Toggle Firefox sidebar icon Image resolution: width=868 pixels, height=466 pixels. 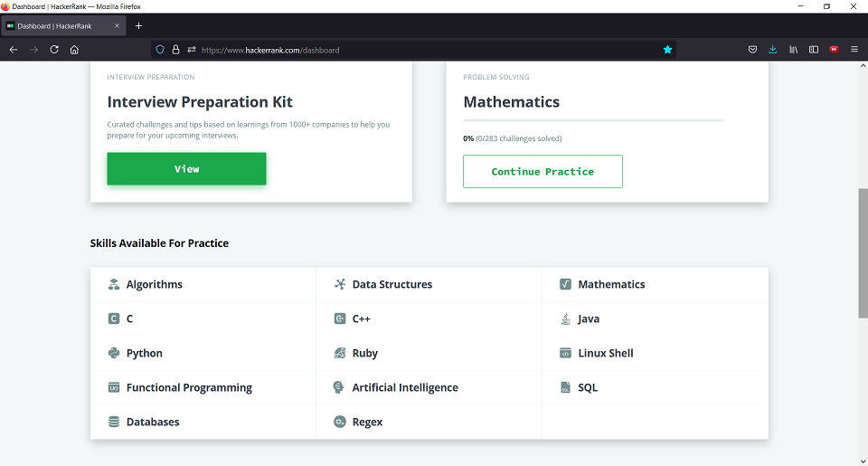pos(814,50)
